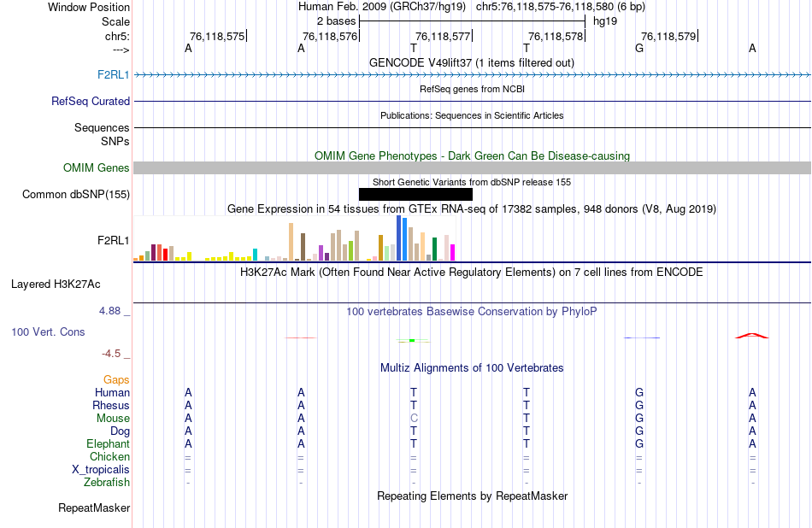Click the '2 bases' scale bar
This screenshot has width=812, height=528.
[473, 21]
